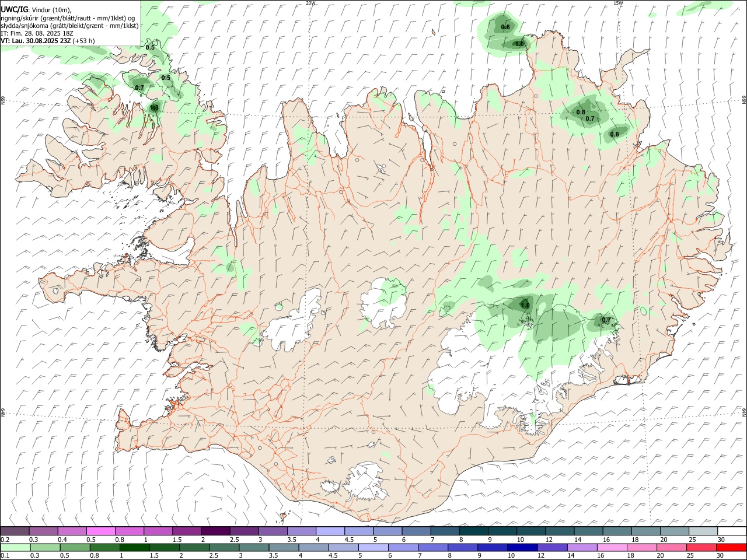The image size is (747, 560).
Task: Click the '1.0' precipitation label north of Vatnajökull
Action: (x=525, y=305)
